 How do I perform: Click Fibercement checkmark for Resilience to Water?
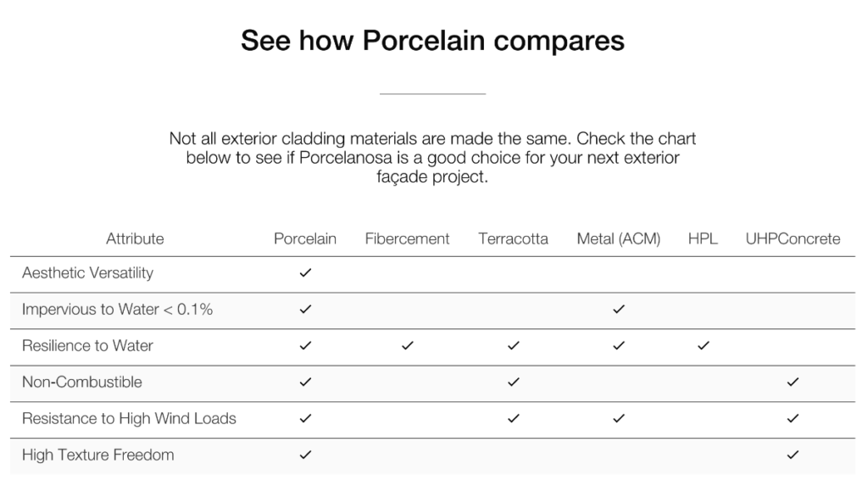tap(408, 346)
